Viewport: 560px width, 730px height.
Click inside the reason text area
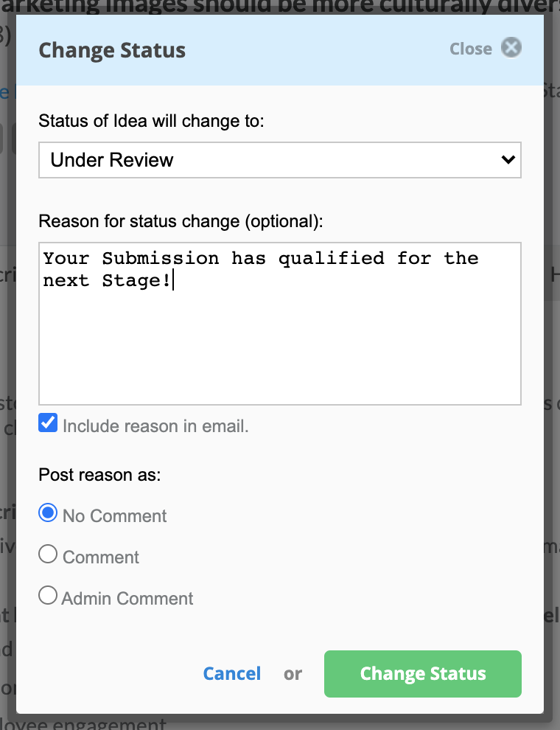click(x=279, y=324)
